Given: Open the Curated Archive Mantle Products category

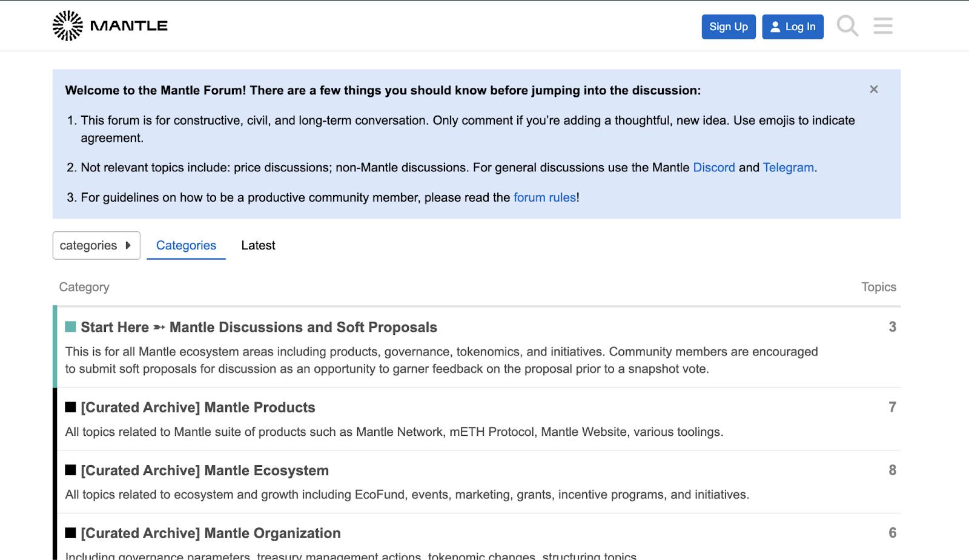Looking at the screenshot, I should point(198,407).
